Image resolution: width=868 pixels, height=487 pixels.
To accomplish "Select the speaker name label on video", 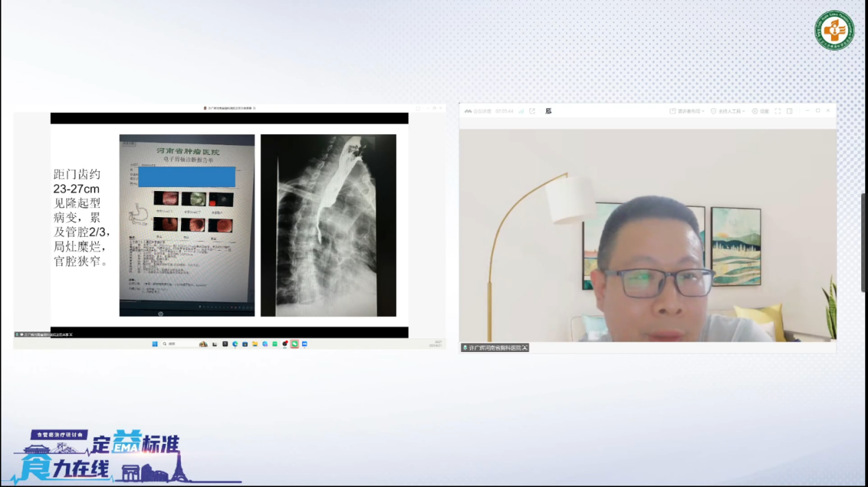I will [495, 348].
